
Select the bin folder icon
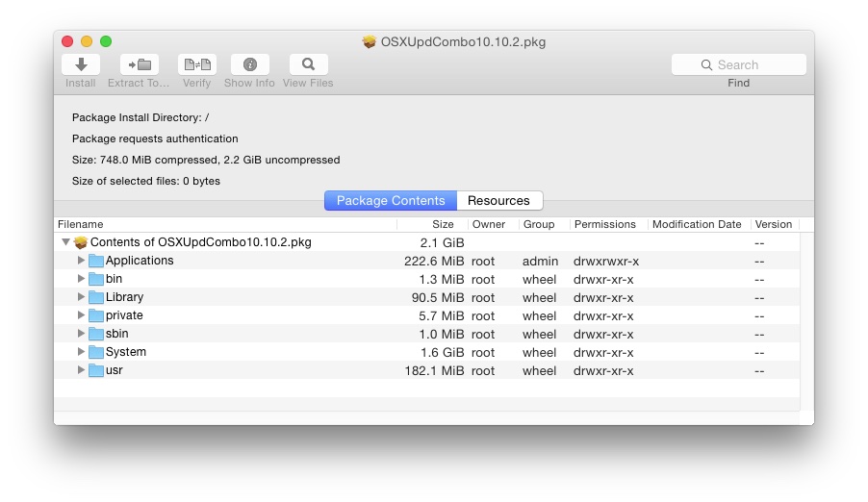click(96, 279)
